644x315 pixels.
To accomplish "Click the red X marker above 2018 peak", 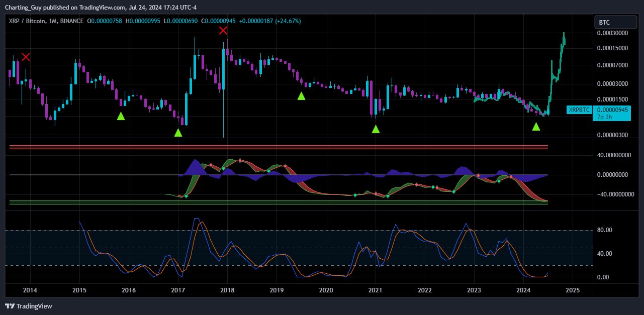I will click(223, 31).
